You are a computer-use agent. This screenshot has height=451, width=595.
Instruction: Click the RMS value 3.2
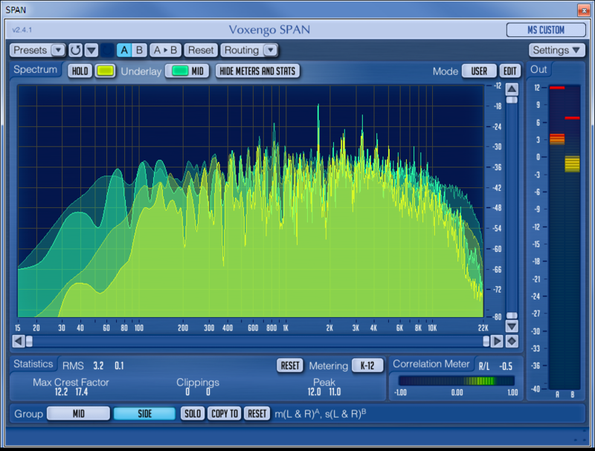98,366
